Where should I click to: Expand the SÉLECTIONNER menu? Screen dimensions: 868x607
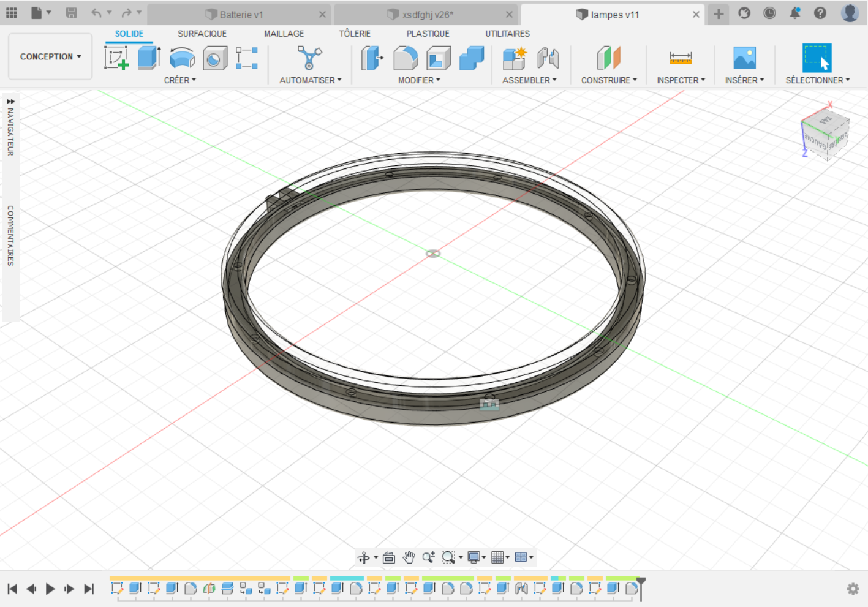coord(818,80)
